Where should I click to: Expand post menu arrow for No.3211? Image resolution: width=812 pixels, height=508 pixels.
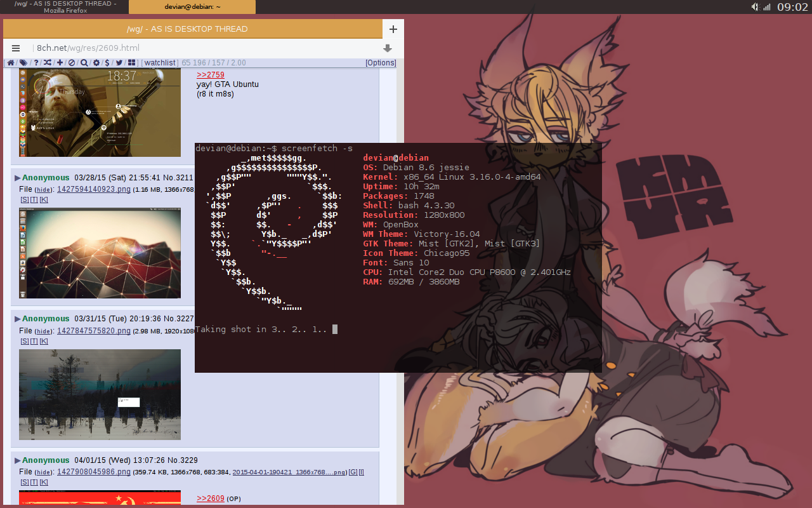pyautogui.click(x=18, y=178)
